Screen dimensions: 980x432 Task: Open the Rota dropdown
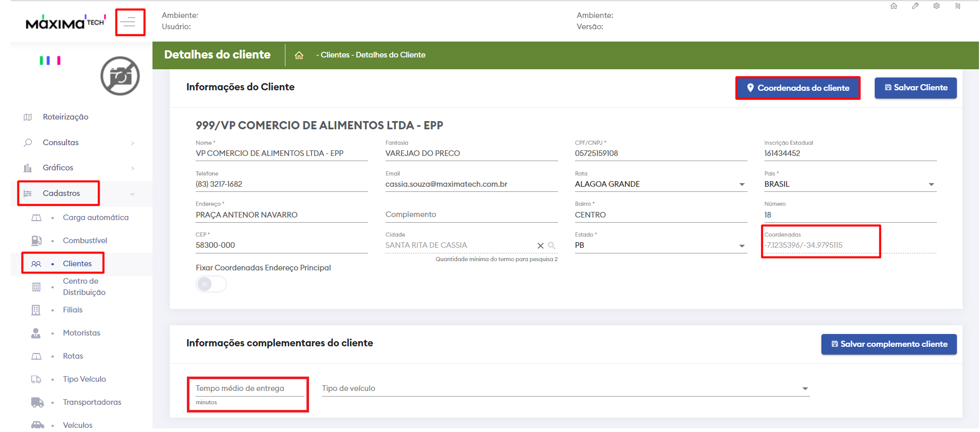[x=741, y=185]
